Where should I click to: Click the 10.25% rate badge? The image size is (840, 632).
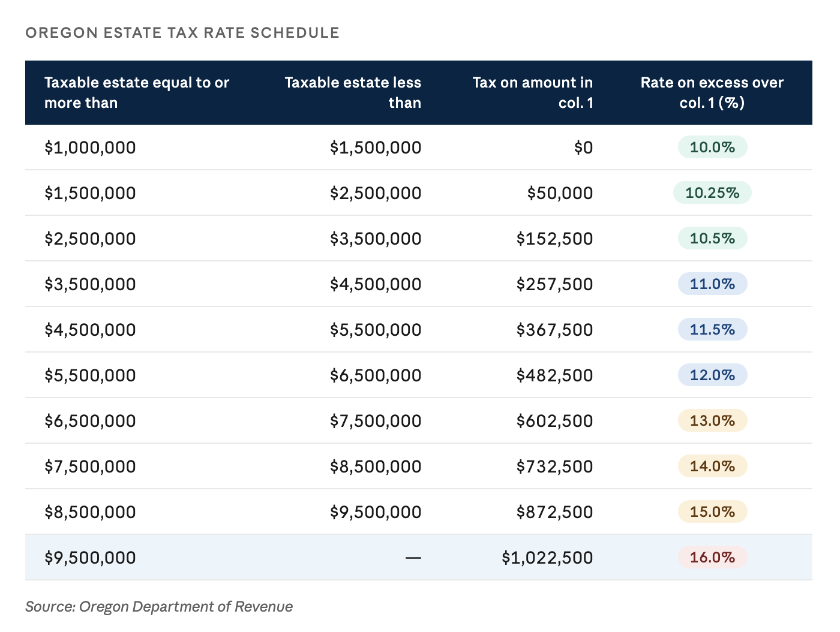pos(712,193)
